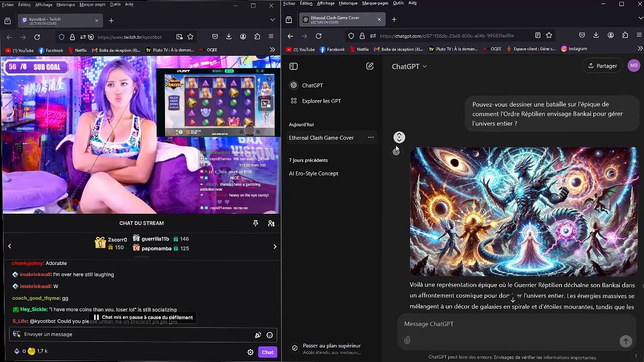Click the attach file paperclip icon

pyautogui.click(x=407, y=340)
